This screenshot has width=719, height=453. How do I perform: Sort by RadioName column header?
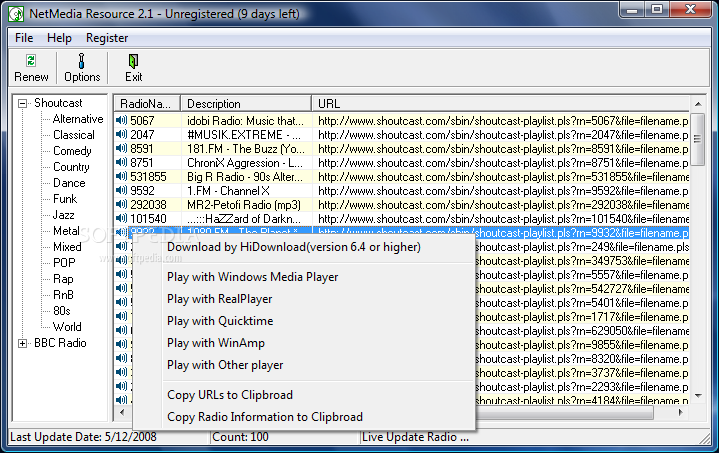147,104
